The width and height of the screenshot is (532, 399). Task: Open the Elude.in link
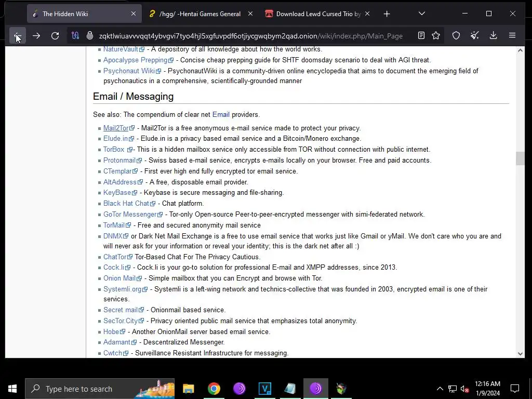(118, 138)
